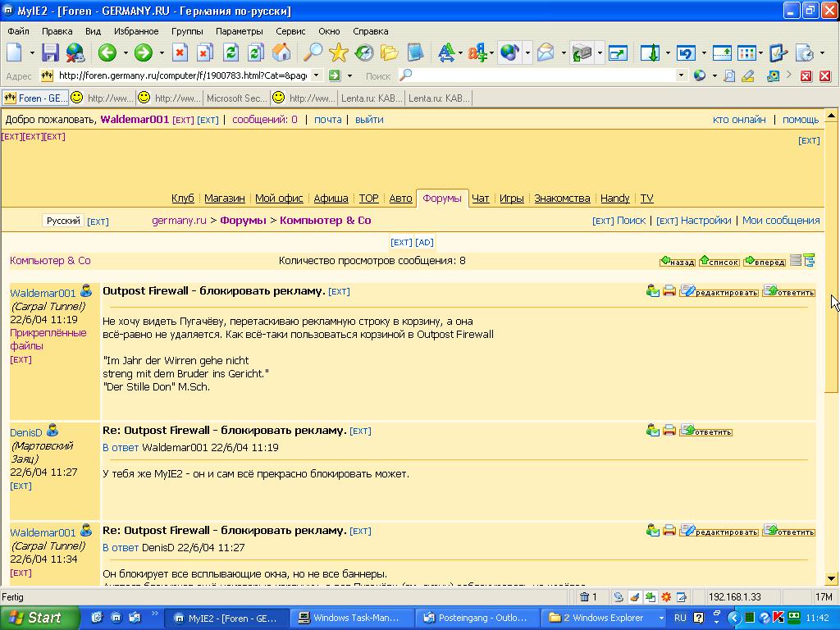Screen dimensions: 840x630
Task: Go to the home page icon
Action: pyautogui.click(x=281, y=52)
